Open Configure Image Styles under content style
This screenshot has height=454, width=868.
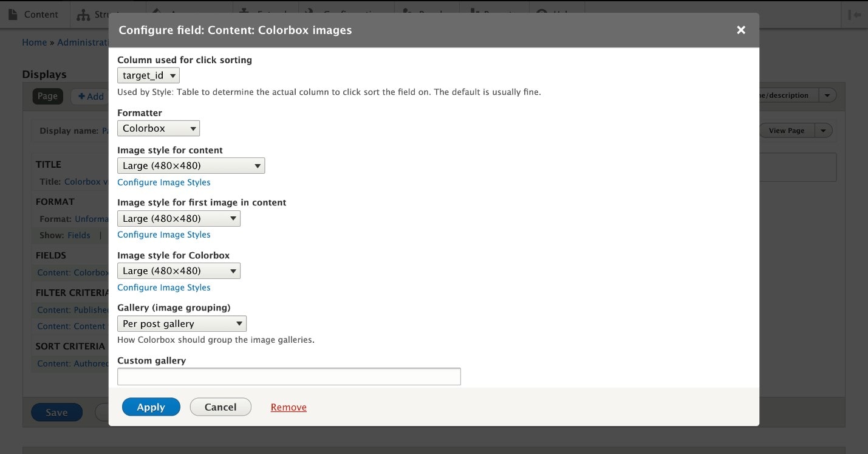click(x=164, y=182)
